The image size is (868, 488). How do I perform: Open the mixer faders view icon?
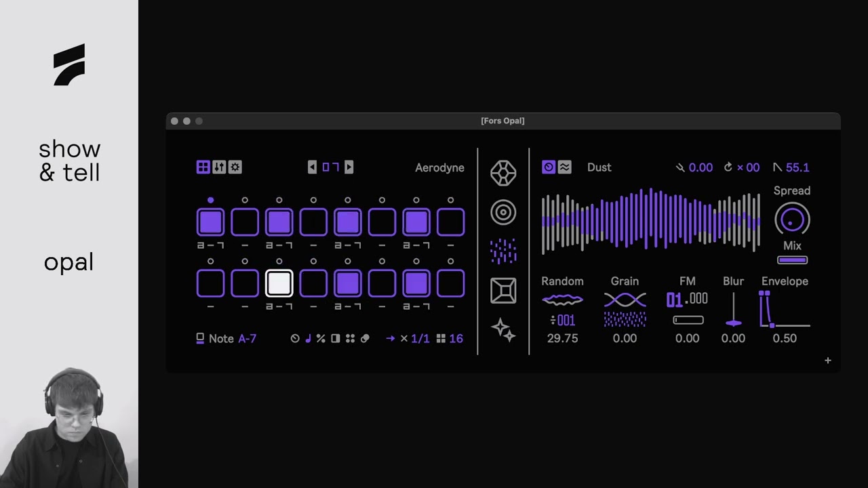point(219,167)
